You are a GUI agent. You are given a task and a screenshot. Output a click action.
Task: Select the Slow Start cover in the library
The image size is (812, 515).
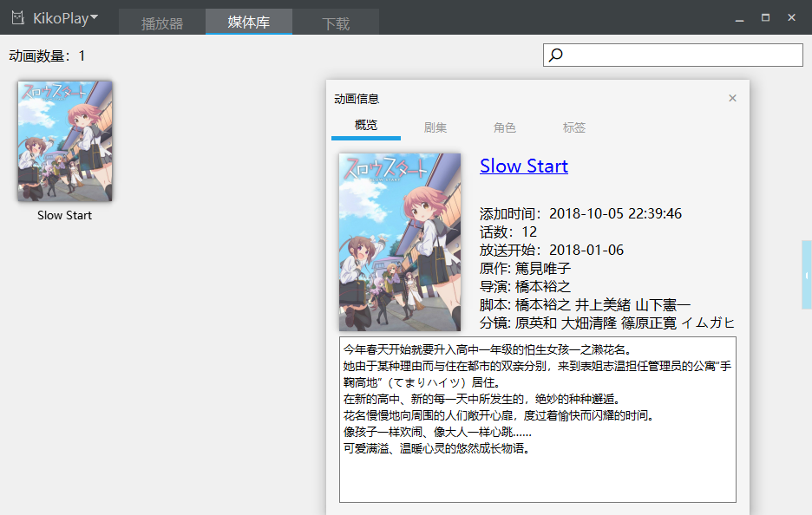click(65, 140)
